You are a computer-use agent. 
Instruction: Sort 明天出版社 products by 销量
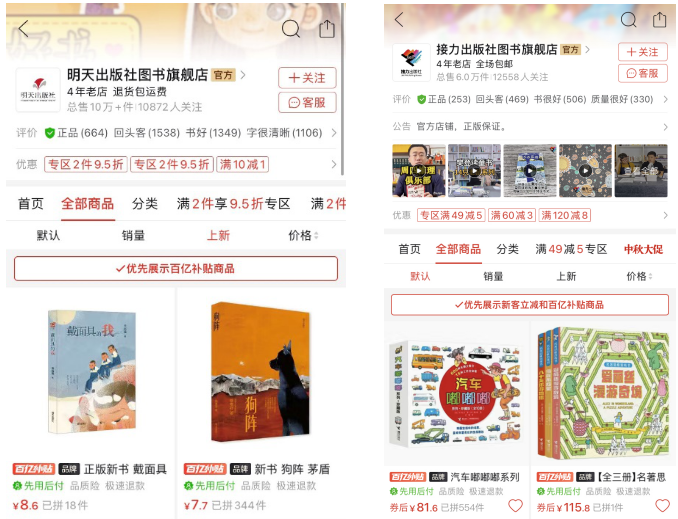133,236
